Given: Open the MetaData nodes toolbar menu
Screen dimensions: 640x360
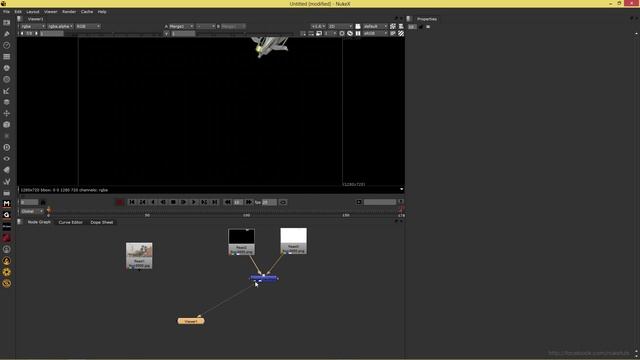Looking at the screenshot, I should (7, 170).
